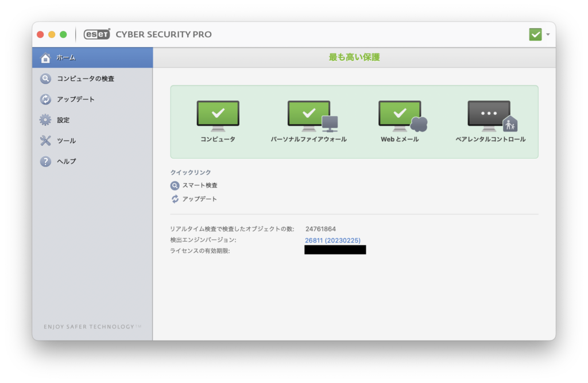Click the リアルタイム検査で検査したオブジェクトの数 label
This screenshot has width=588, height=383.
coord(232,229)
